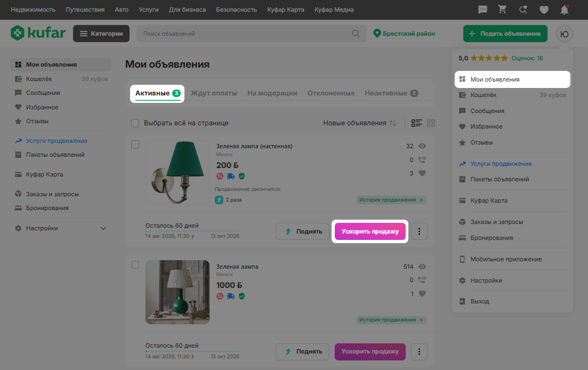
Task: Select 'Мои объявления' in dropdown panel
Action: [x=512, y=79]
